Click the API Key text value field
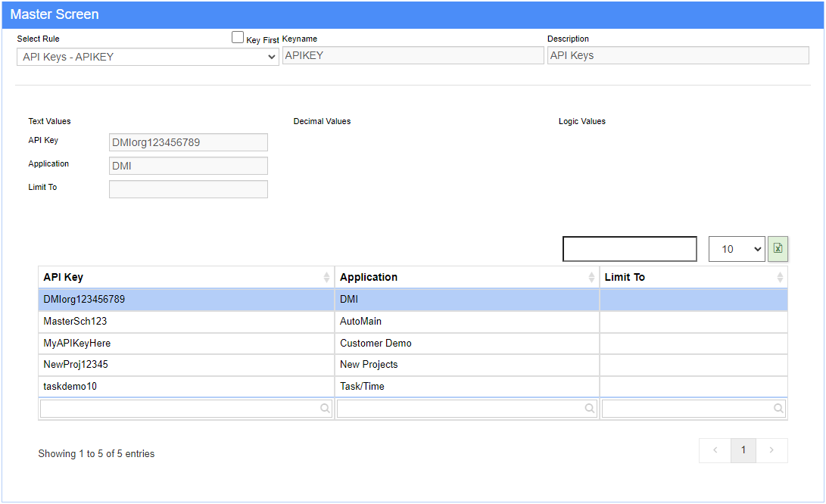The height and width of the screenshot is (504, 826). pos(189,142)
